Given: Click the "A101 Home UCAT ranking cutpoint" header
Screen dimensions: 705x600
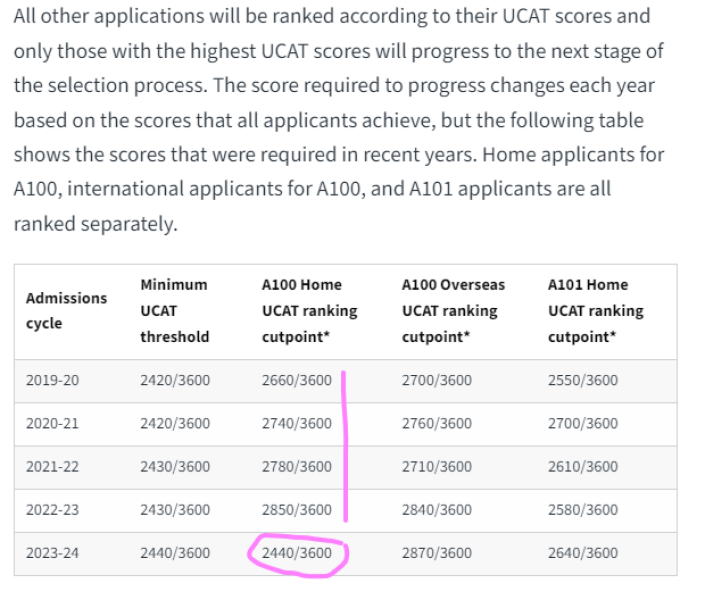Looking at the screenshot, I should [x=596, y=311].
